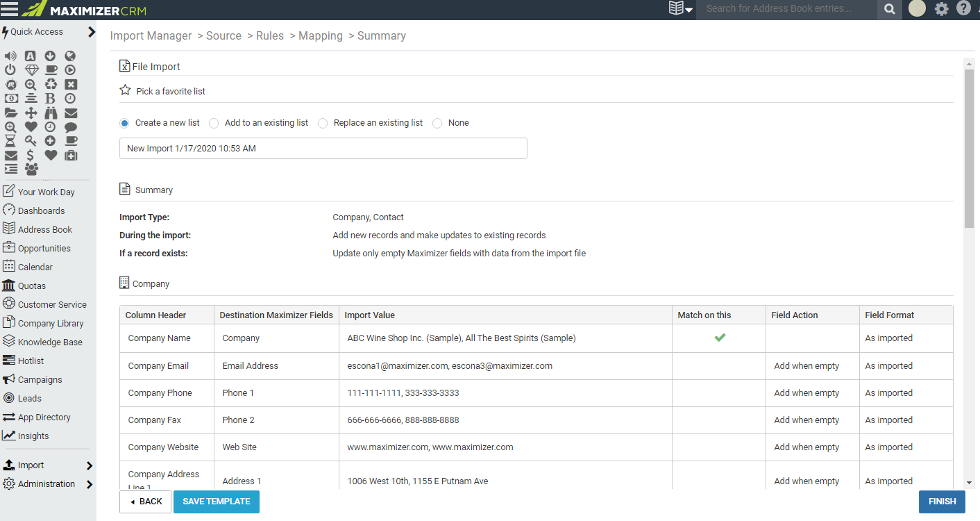The width and height of the screenshot is (980, 521).
Task: Click the power button quick access icon
Action: pyautogui.click(x=10, y=69)
